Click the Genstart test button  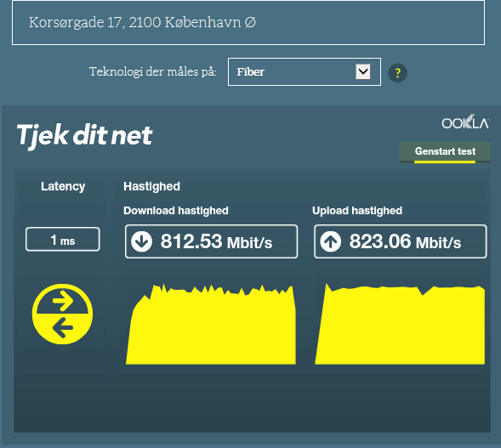coord(445,152)
